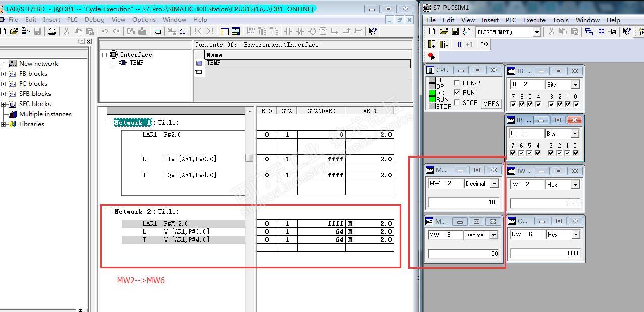644x312 pixels.
Task: Open file icon in LAD/STL/FBD toolbar
Action: tap(14, 31)
